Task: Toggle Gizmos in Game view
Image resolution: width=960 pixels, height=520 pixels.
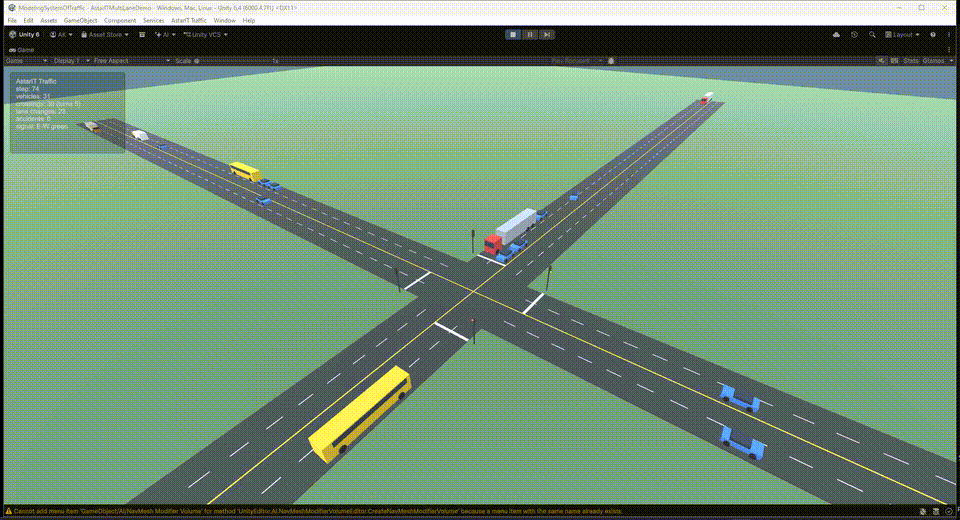Action: (x=934, y=61)
